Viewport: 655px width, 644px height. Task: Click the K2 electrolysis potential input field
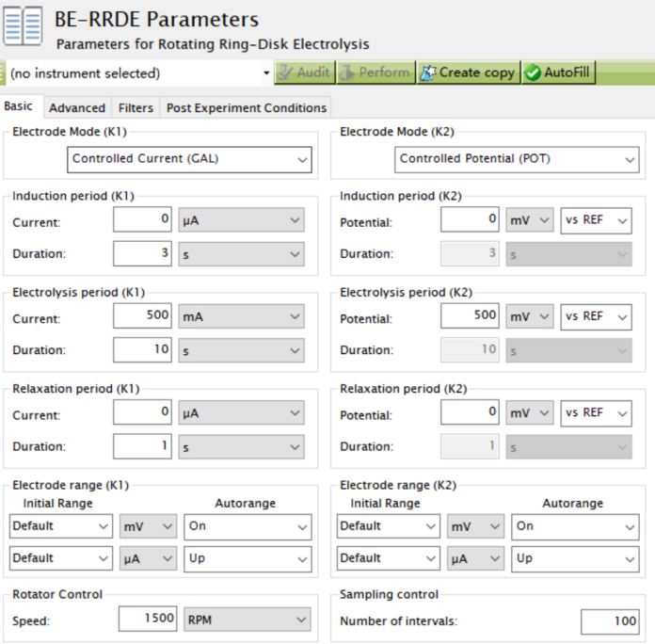[471, 317]
